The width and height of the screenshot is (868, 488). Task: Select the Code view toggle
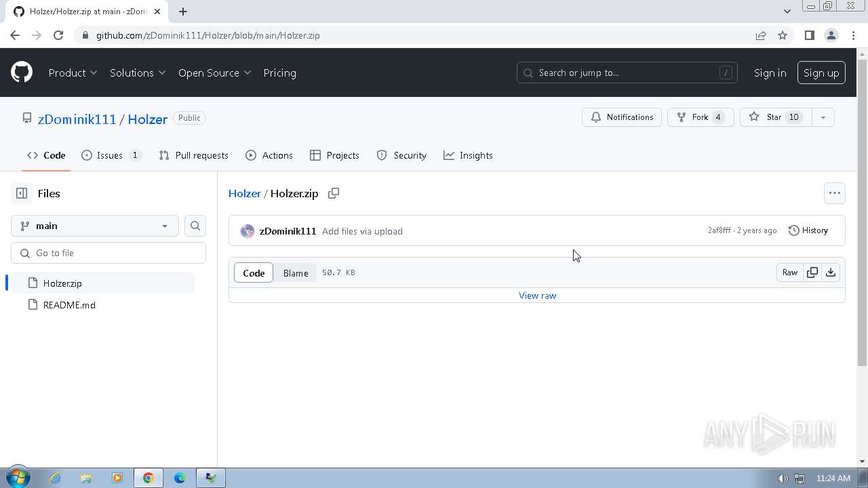[254, 272]
